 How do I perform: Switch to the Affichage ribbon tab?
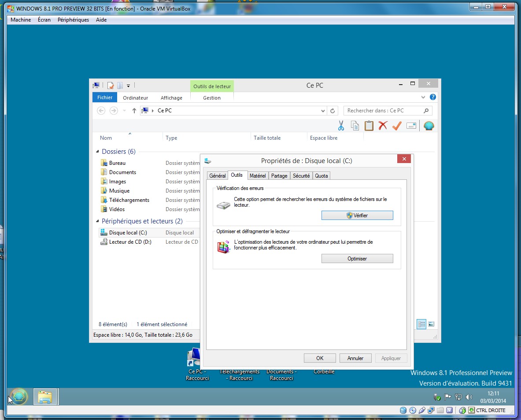(171, 98)
